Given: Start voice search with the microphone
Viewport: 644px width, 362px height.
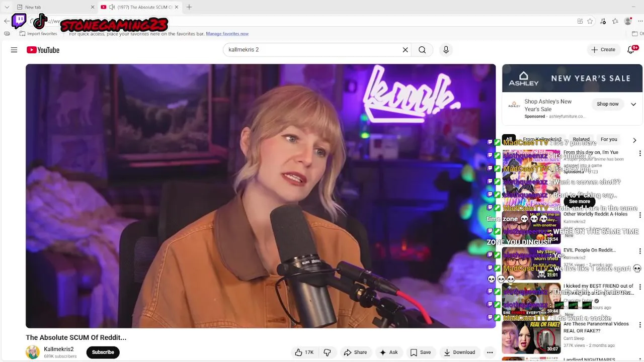Looking at the screenshot, I should 446,50.
